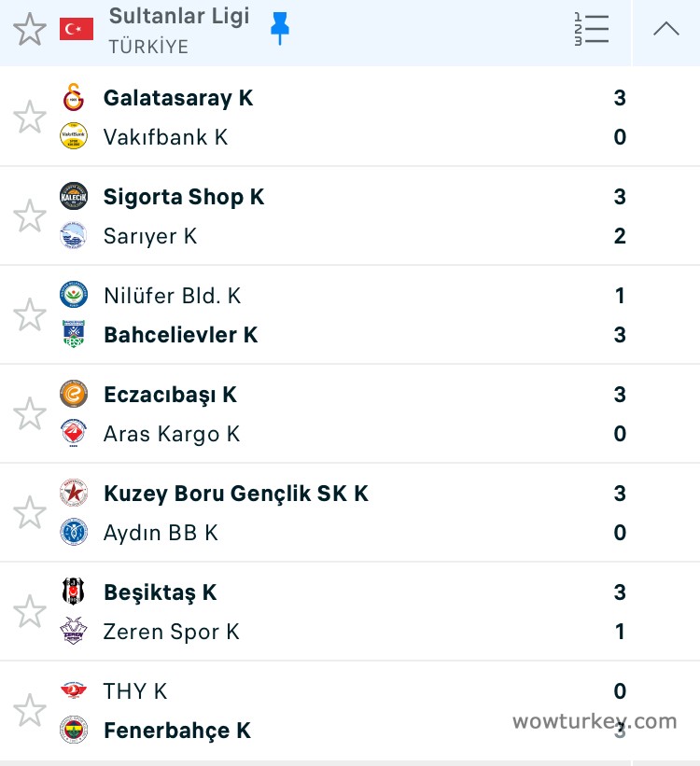This screenshot has height=766, width=700.
Task: Open the Bahcelievler K team name
Action: point(181,335)
